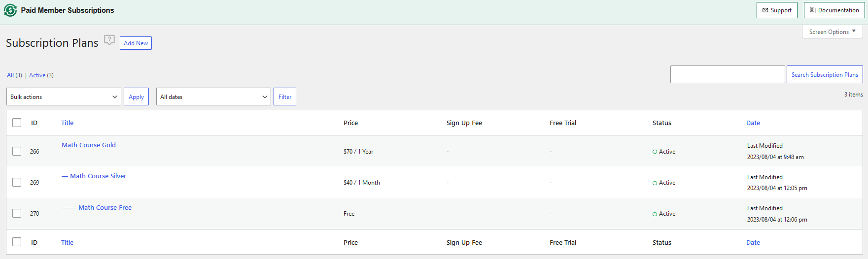Viewport: 868px width, 259px height.
Task: Expand Screen Options panel
Action: pyautogui.click(x=832, y=32)
